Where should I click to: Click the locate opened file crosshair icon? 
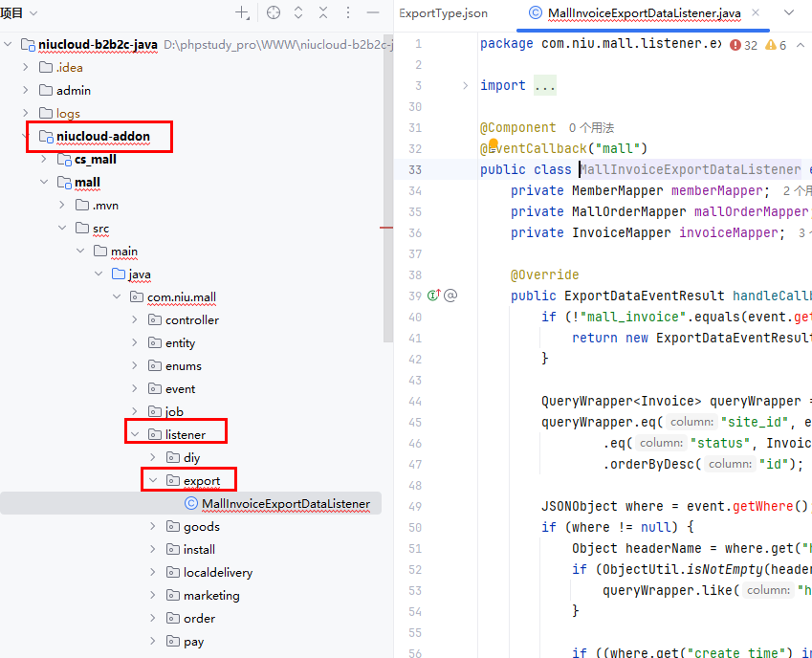274,13
